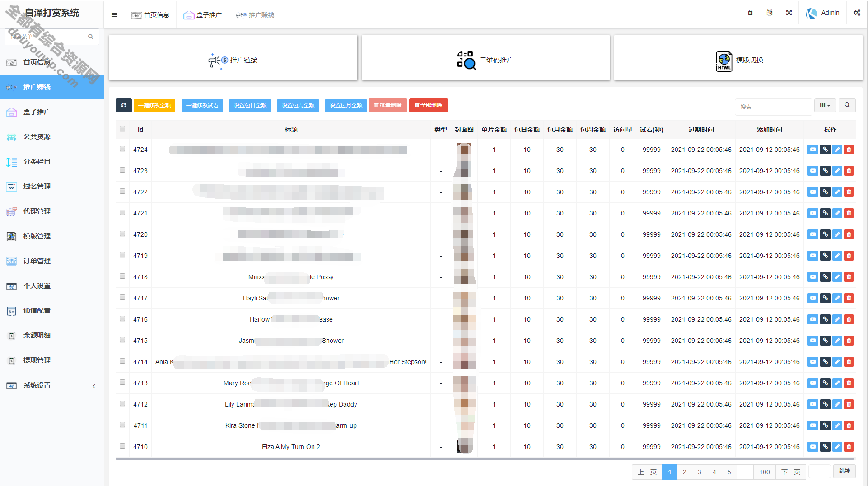Open the columns grid dropdown
The image size is (868, 486).
pos(825,105)
